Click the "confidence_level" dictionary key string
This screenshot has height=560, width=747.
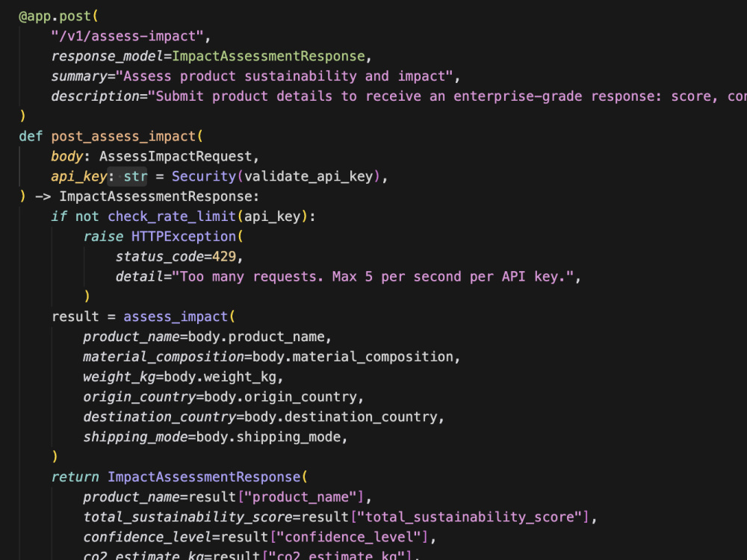tap(349, 536)
